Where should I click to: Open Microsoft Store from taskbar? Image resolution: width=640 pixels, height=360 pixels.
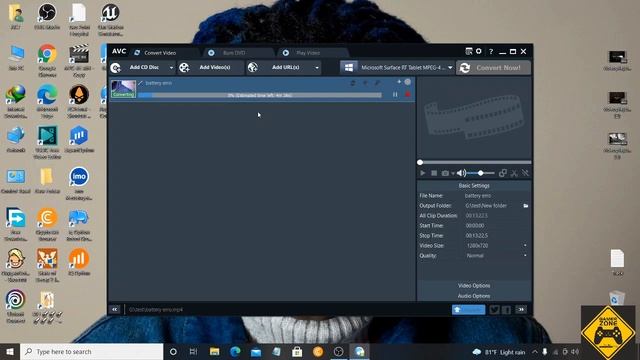coord(297,351)
